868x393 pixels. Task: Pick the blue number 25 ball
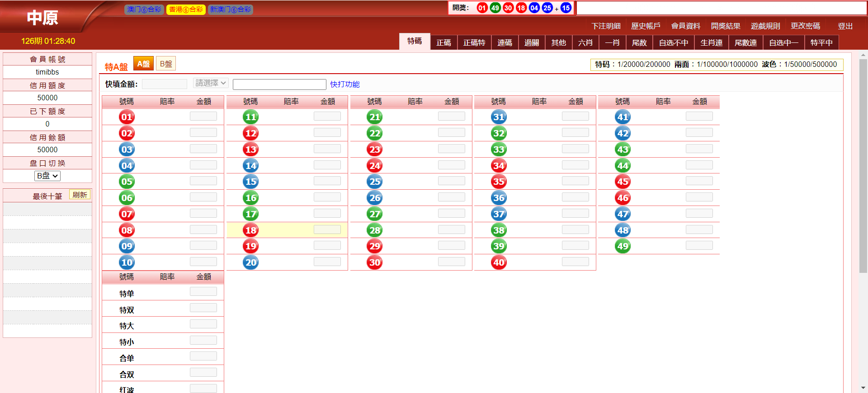point(375,182)
